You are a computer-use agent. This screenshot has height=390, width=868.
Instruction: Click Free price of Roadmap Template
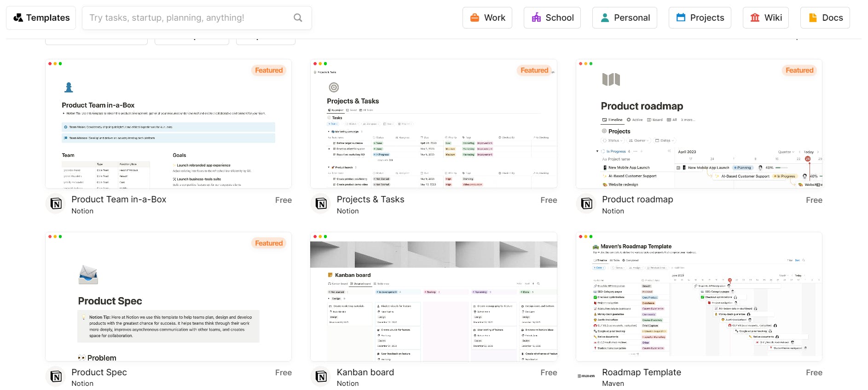[814, 373]
